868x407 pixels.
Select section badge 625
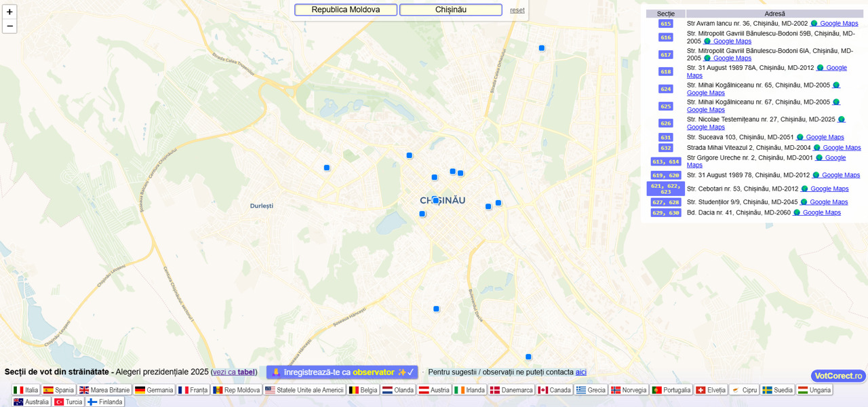coord(666,106)
